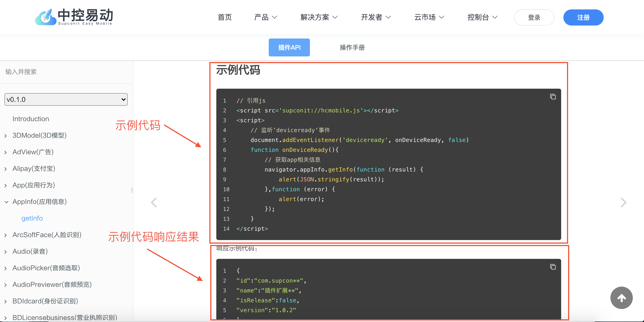The image size is (644, 322).
Task: Switch to the 操作手册 tab
Action: click(352, 47)
